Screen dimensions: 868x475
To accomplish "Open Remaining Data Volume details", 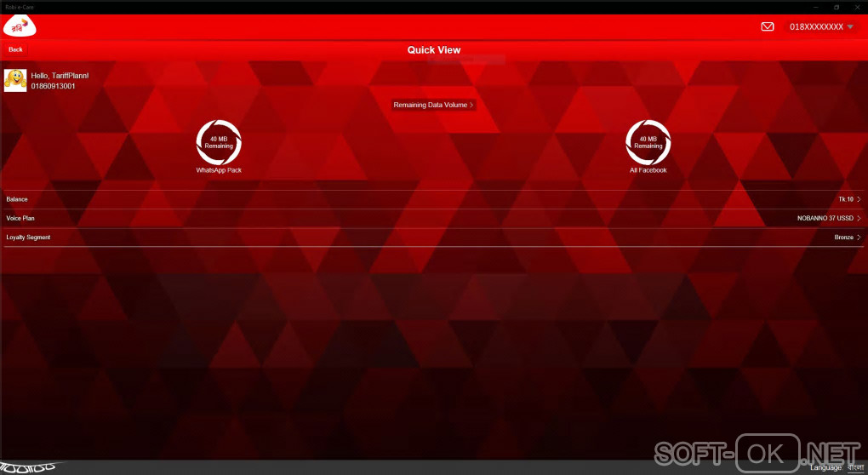I will pyautogui.click(x=433, y=105).
